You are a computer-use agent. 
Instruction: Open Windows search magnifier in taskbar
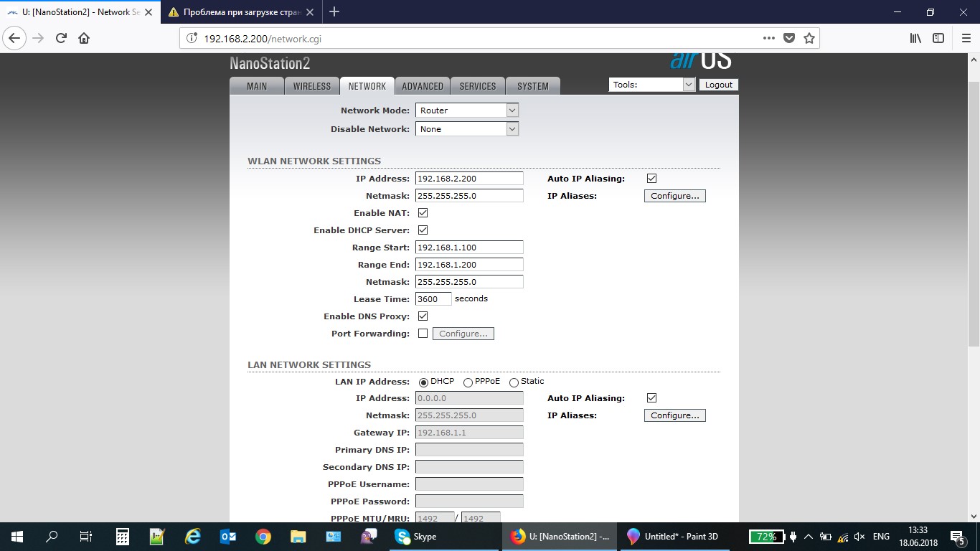[52, 537]
